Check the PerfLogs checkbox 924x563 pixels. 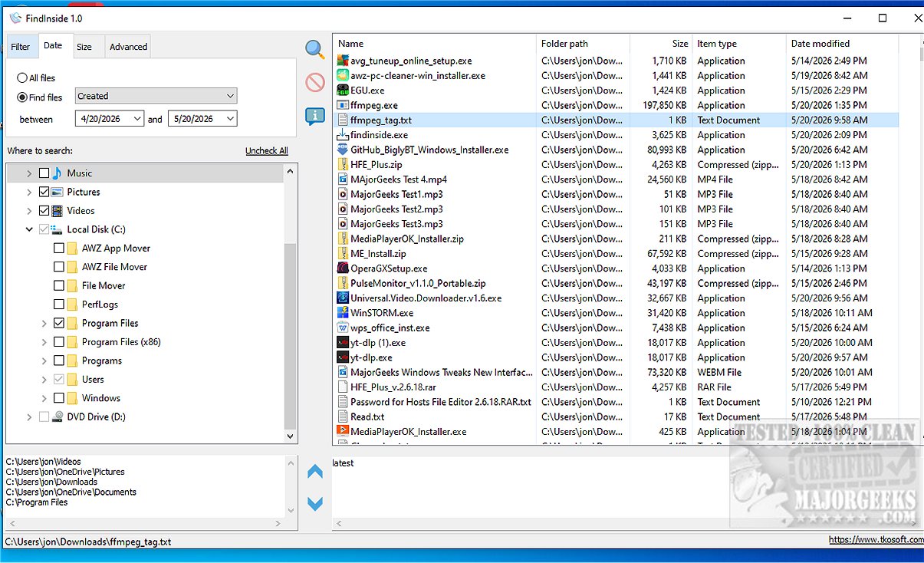59,305
